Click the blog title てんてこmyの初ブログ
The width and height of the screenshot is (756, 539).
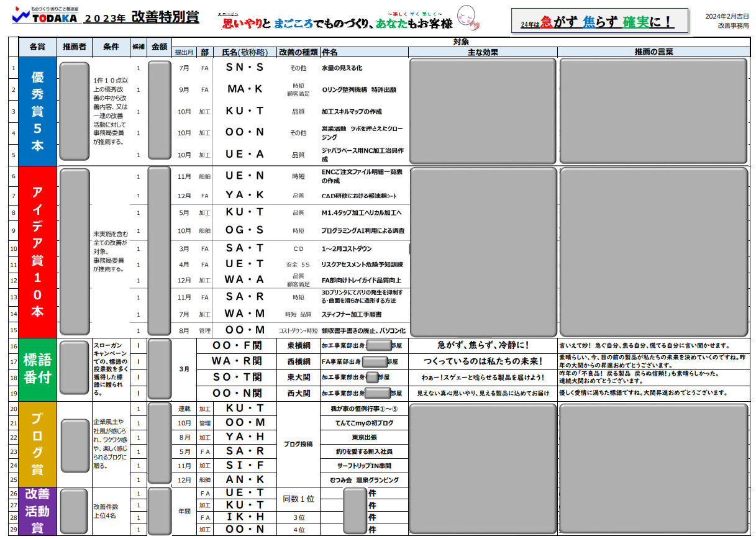364,423
